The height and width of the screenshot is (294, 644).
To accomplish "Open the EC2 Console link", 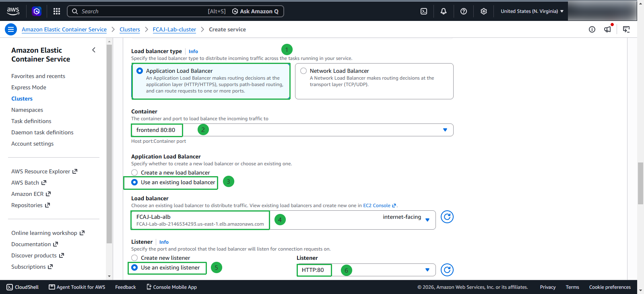I will pyautogui.click(x=380, y=206).
